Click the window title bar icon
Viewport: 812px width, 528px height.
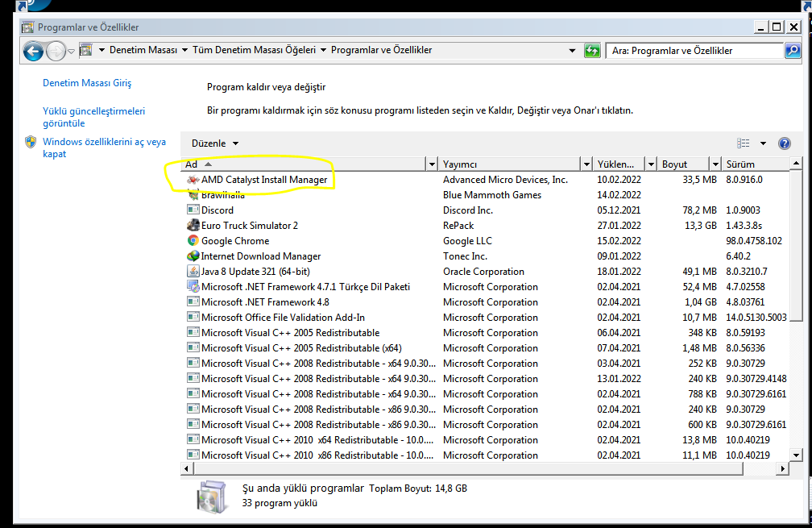(28, 27)
